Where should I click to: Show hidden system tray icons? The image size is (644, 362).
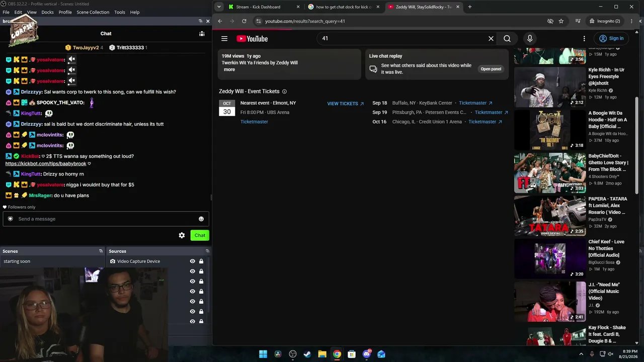tap(582, 354)
